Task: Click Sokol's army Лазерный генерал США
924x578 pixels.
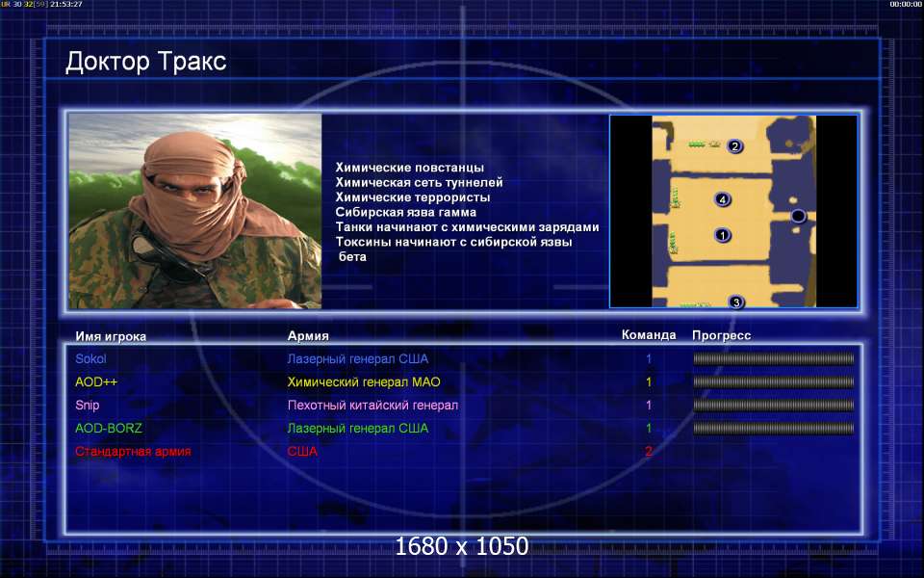Action: 358,358
